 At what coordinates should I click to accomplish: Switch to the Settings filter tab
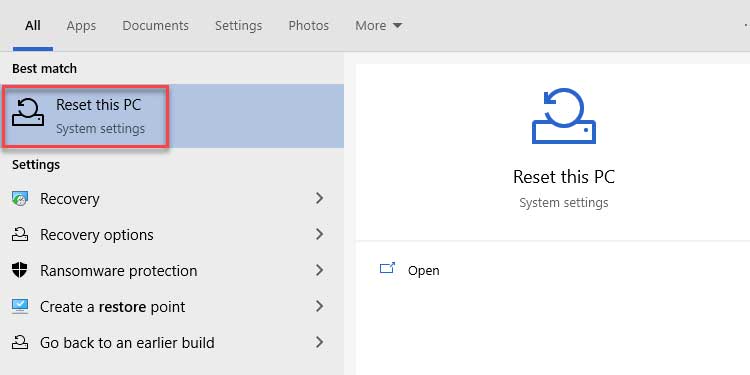tap(239, 25)
